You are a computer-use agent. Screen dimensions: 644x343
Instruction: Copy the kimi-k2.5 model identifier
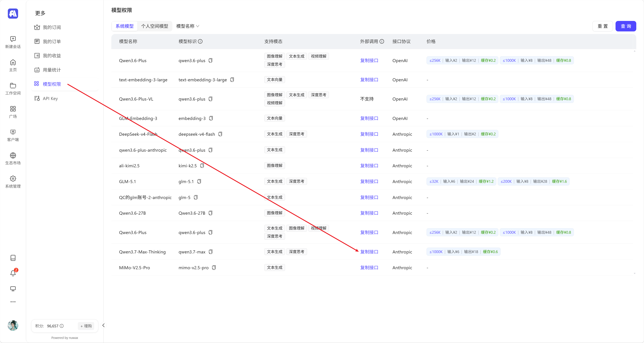click(x=202, y=166)
